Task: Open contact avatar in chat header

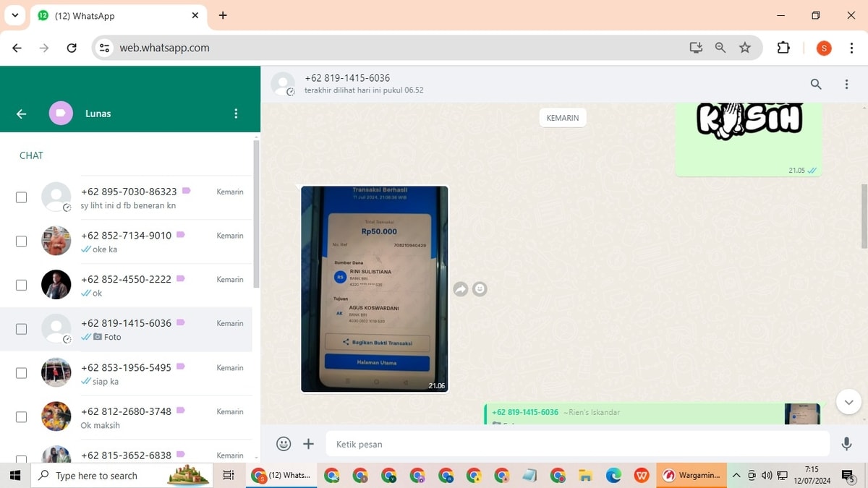Action: point(283,84)
